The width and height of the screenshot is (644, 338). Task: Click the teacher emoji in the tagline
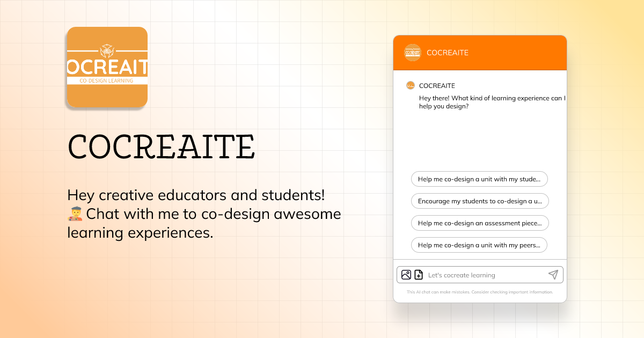(76, 214)
